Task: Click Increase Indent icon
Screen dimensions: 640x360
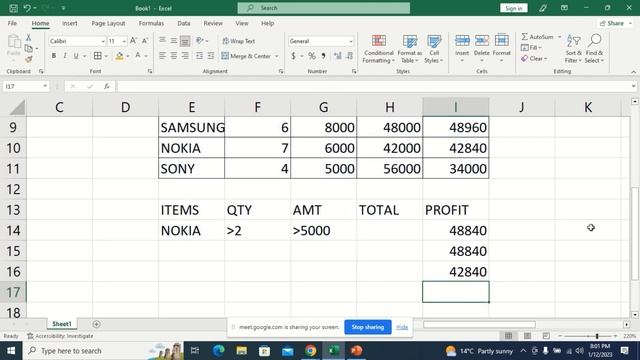Action: tap(211, 56)
